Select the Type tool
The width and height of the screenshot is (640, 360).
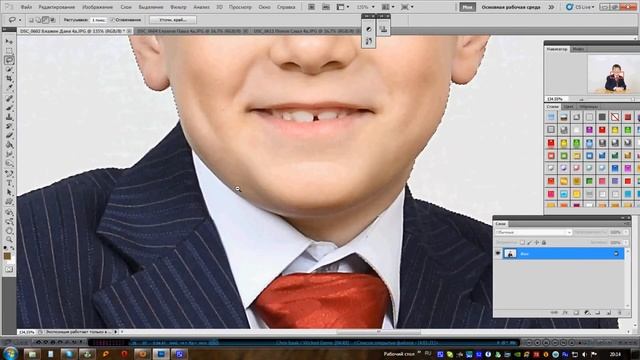pos(9,183)
